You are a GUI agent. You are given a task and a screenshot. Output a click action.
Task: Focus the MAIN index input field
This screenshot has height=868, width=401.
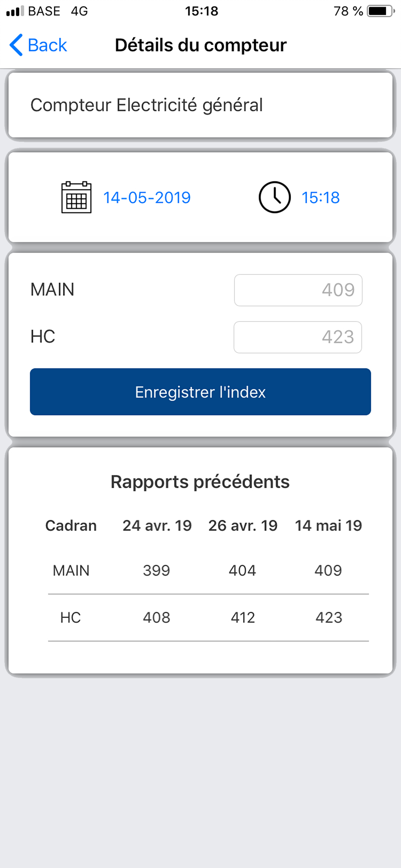(x=298, y=290)
